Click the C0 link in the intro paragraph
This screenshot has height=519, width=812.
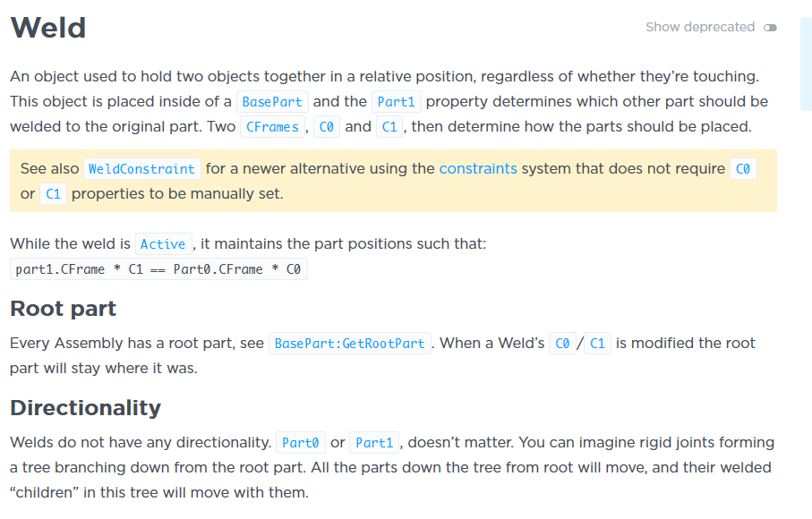tap(327, 126)
